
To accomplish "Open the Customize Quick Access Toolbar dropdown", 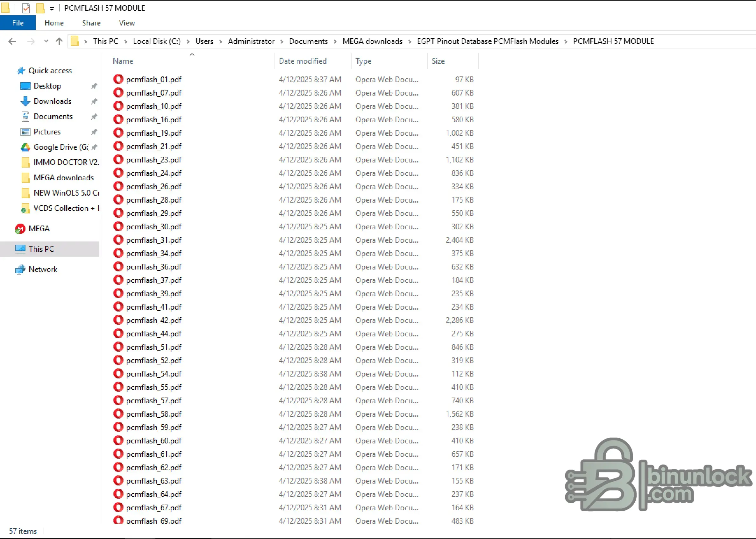I will [52, 9].
